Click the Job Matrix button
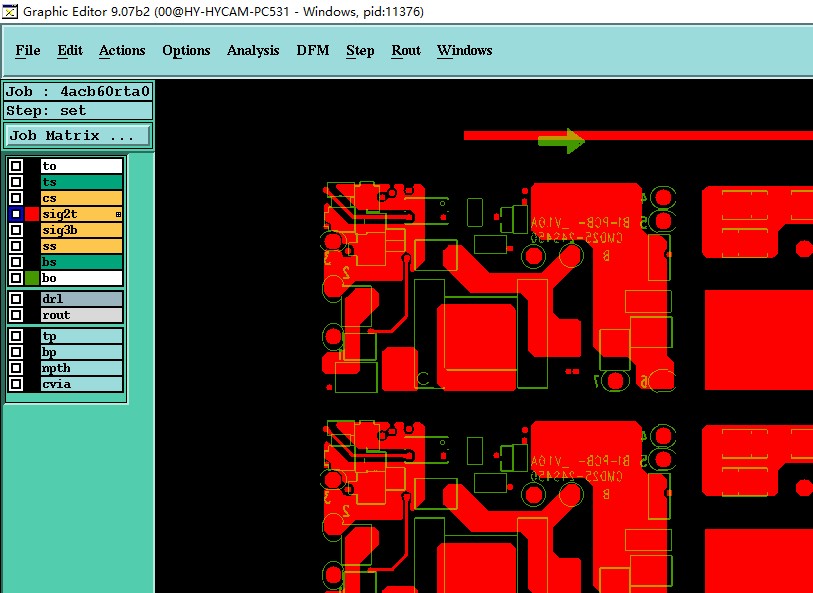The height and width of the screenshot is (593, 813). click(x=78, y=136)
